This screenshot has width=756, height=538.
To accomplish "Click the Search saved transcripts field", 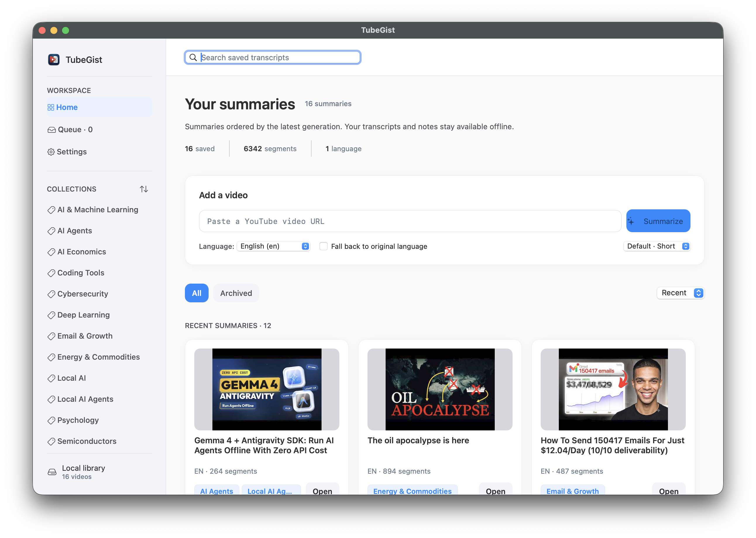I will (273, 58).
